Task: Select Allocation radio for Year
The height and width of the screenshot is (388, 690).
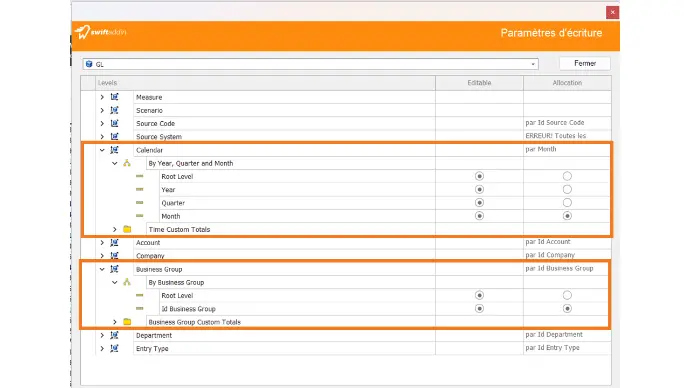Action: [x=567, y=189]
